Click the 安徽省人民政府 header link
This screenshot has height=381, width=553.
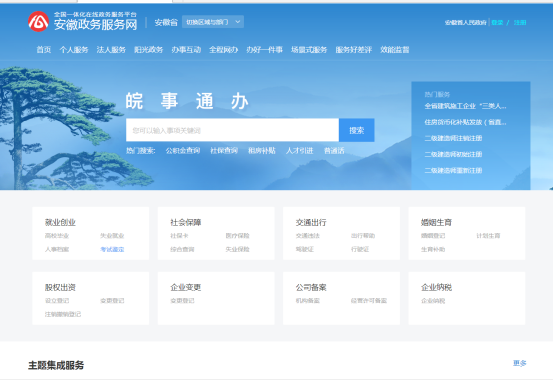466,23
